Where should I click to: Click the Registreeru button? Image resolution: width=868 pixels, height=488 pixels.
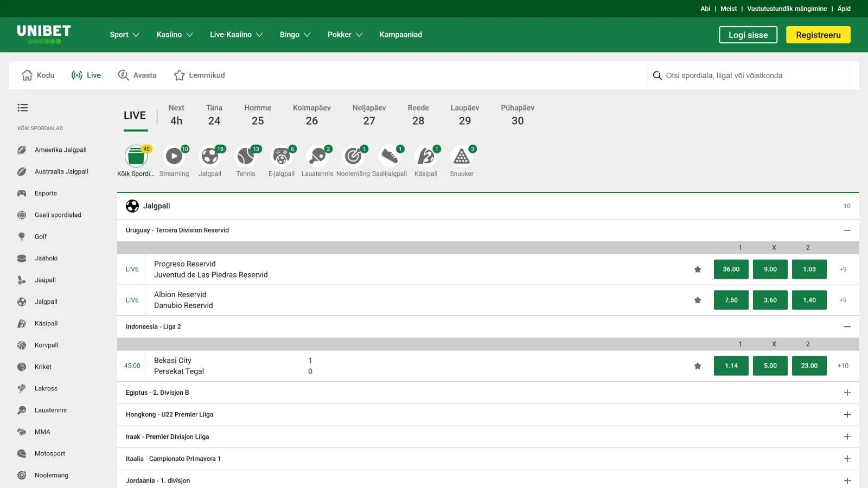(x=818, y=35)
